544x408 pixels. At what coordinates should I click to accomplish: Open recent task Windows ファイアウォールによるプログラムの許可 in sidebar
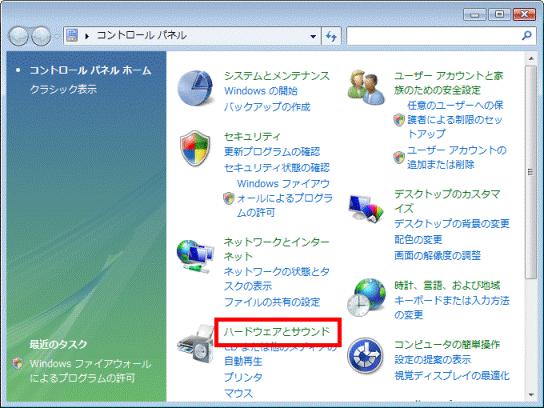[x=90, y=371]
